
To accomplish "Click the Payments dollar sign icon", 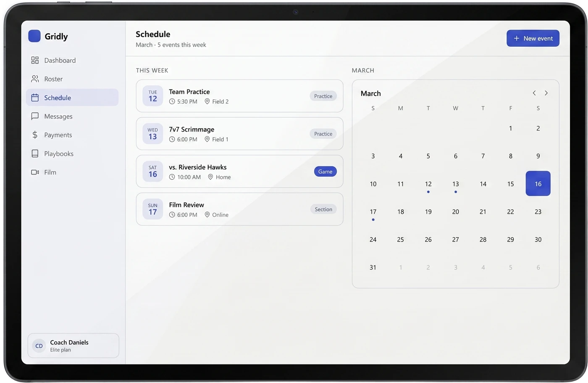I will [35, 135].
